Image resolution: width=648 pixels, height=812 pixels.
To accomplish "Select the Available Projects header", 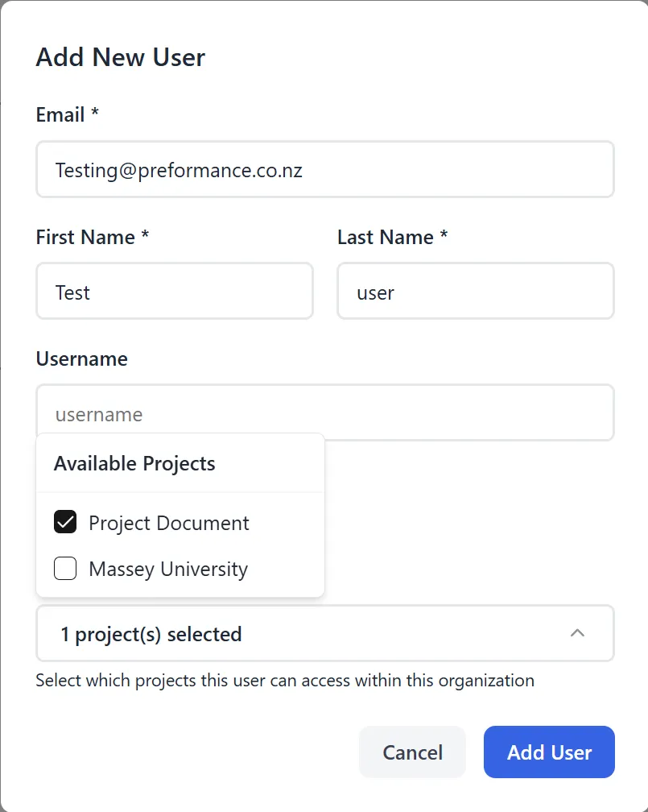I will click(134, 463).
